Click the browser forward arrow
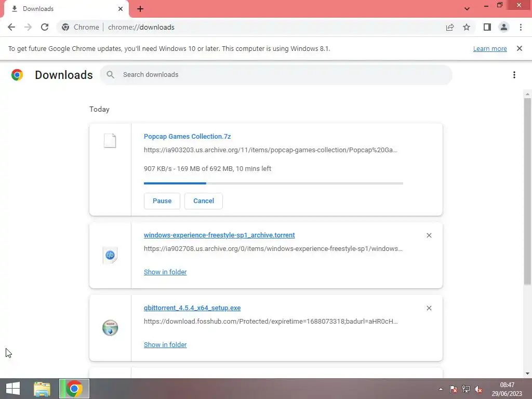This screenshot has height=399, width=532. pyautogui.click(x=28, y=27)
